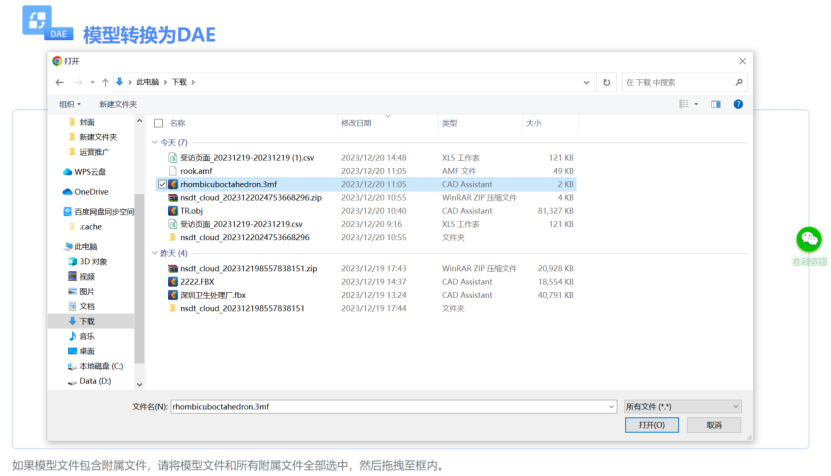Click 下载 in the address breadcrumb

(x=179, y=82)
